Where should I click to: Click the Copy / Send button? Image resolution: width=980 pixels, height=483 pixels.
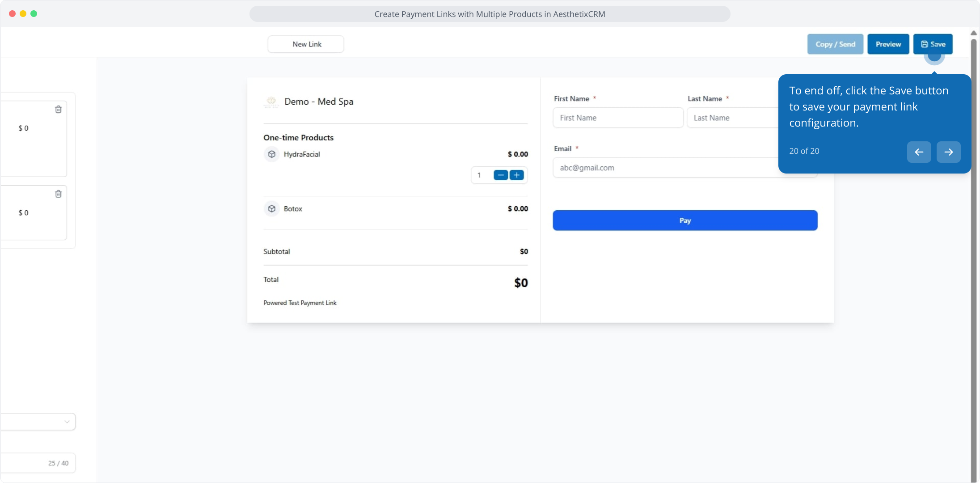[835, 44]
